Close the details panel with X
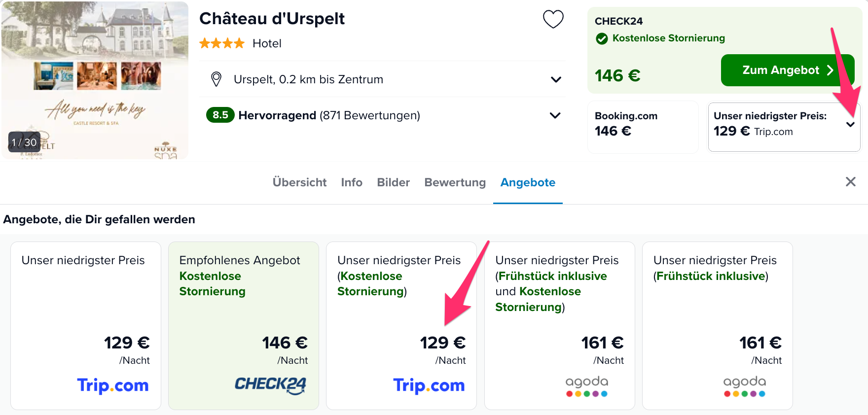Screen dimensions: 868x415 pyautogui.click(x=850, y=182)
